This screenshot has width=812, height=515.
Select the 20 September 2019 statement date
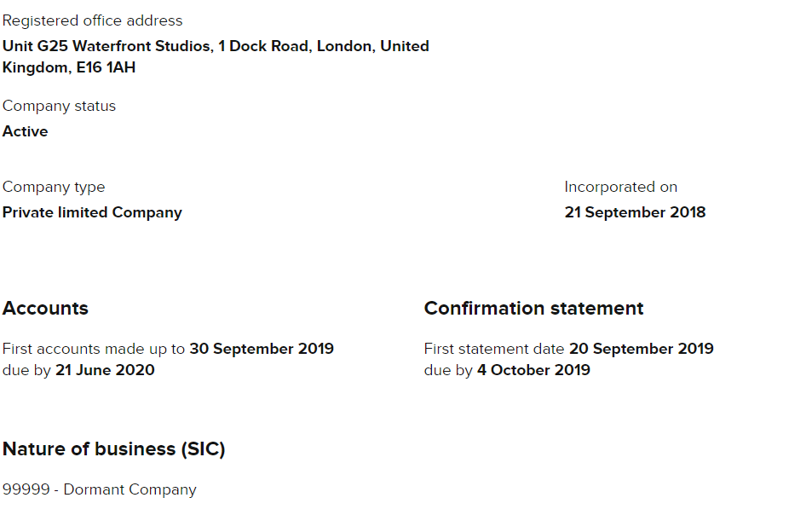(641, 349)
